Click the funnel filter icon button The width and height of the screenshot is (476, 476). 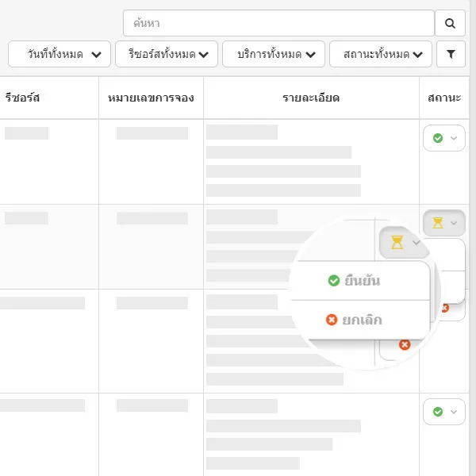pyautogui.click(x=451, y=54)
